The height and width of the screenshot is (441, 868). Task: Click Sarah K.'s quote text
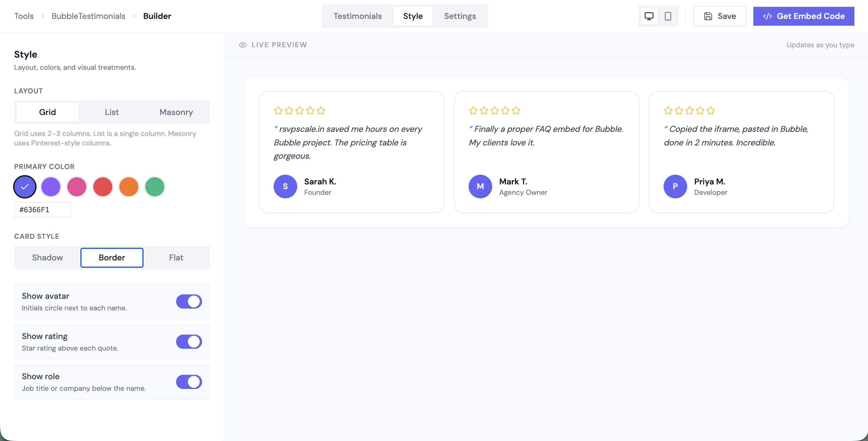click(x=348, y=142)
